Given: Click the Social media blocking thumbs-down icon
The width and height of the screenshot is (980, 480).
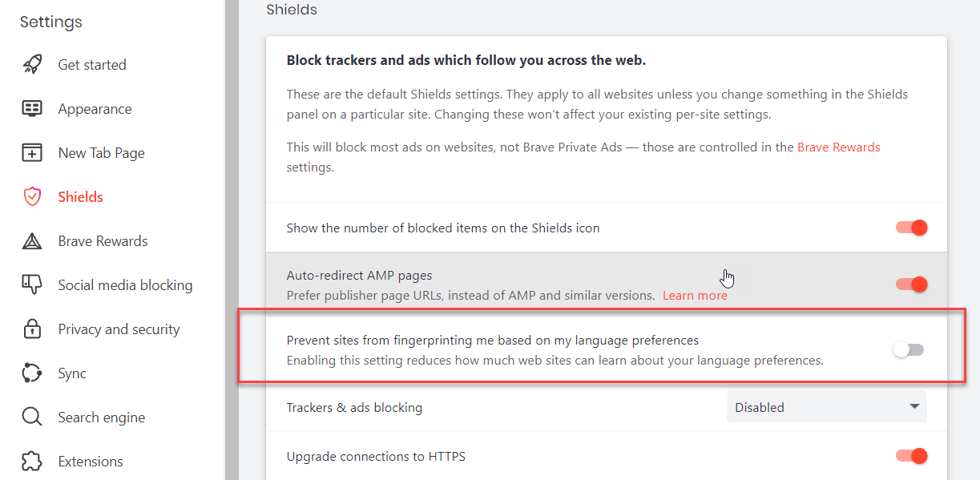Looking at the screenshot, I should (x=32, y=285).
